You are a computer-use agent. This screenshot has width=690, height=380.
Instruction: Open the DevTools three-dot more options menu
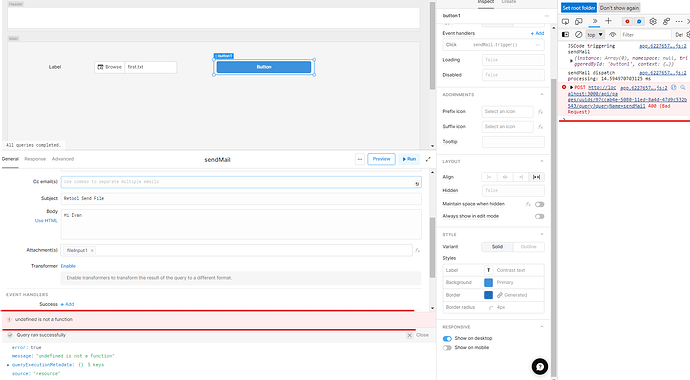pyautogui.click(x=679, y=21)
